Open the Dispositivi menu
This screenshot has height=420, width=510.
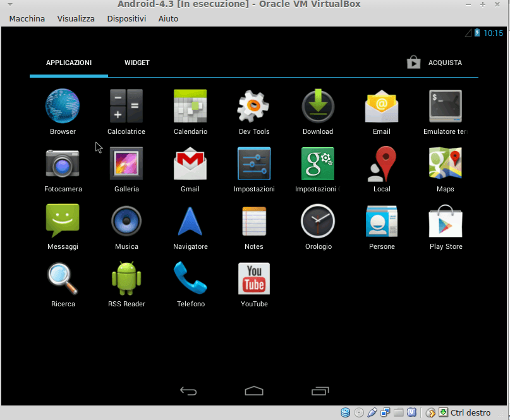pos(126,18)
